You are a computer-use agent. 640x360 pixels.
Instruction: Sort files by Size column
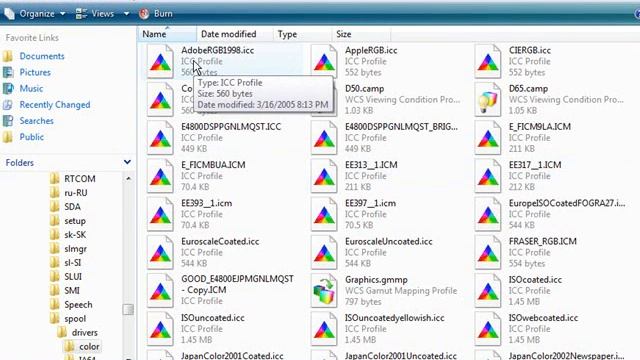click(361, 34)
